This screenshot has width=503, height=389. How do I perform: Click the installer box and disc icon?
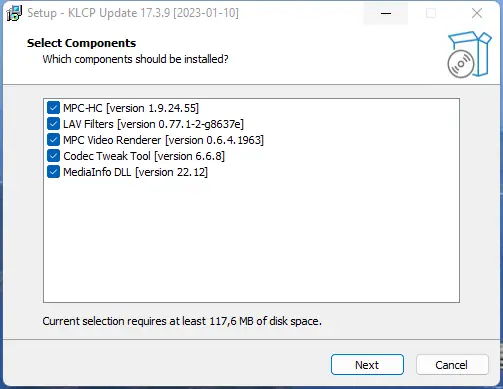[x=469, y=55]
